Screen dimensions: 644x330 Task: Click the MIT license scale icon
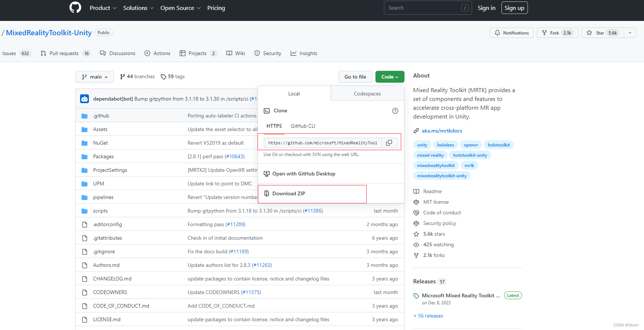click(416, 202)
